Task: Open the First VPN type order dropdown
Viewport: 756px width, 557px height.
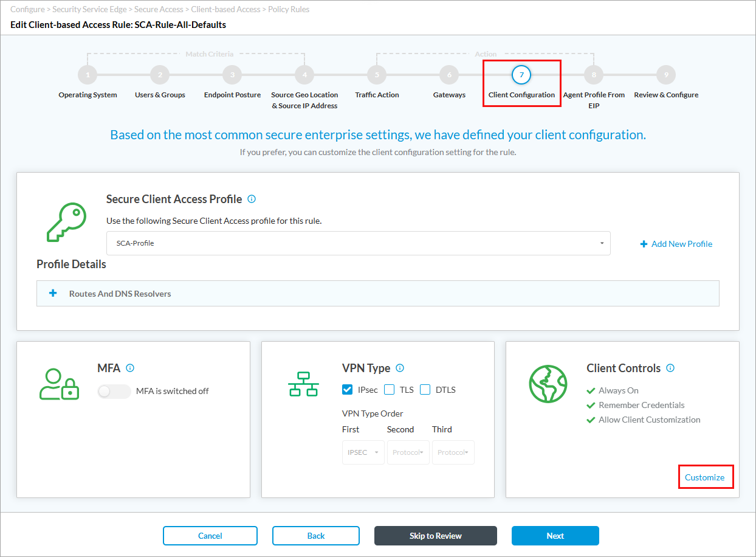Action: tap(363, 452)
